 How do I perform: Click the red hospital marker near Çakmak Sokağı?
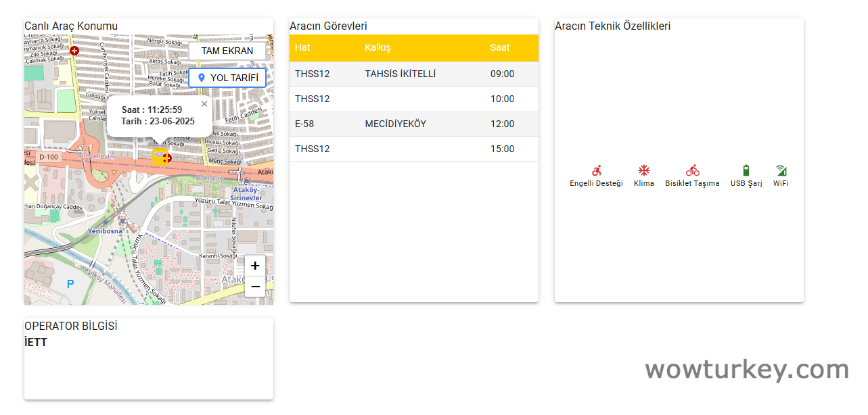[74, 51]
